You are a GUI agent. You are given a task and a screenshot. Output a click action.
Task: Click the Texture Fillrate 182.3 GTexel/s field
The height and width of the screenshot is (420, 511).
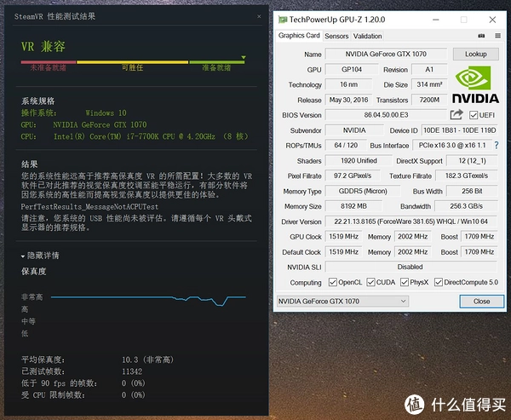tap(467, 175)
